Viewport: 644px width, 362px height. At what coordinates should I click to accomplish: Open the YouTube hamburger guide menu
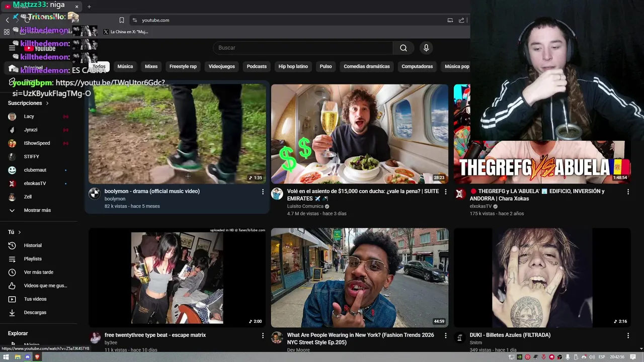[12, 48]
